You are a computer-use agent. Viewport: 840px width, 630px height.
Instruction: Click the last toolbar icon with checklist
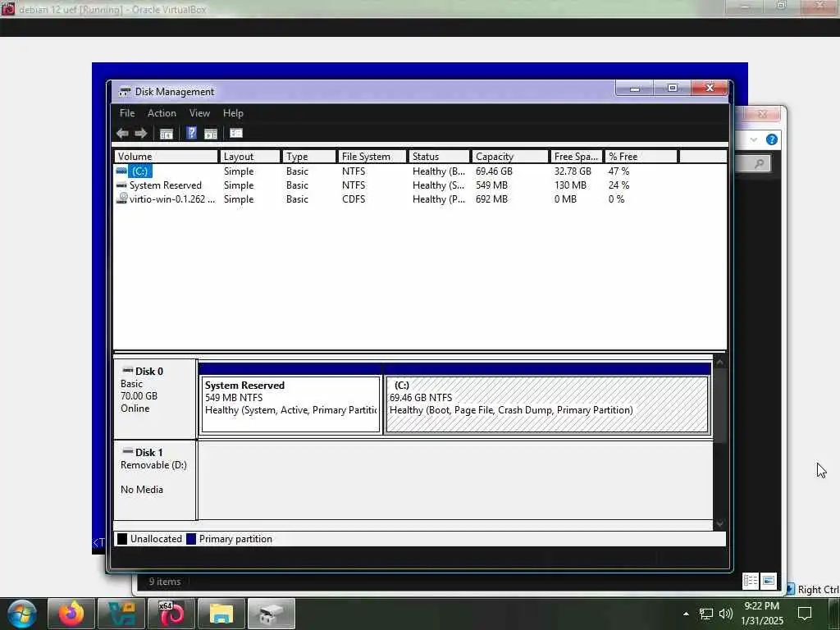236,134
